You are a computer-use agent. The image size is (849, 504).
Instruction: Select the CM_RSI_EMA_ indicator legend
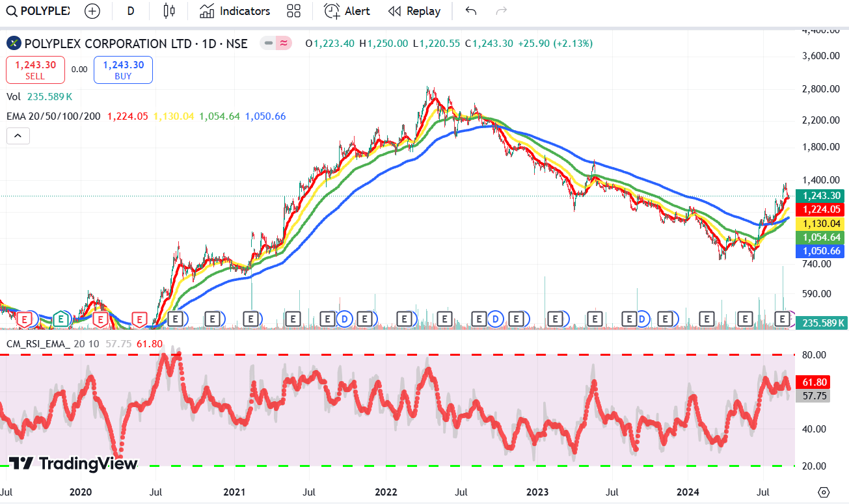[x=38, y=343]
